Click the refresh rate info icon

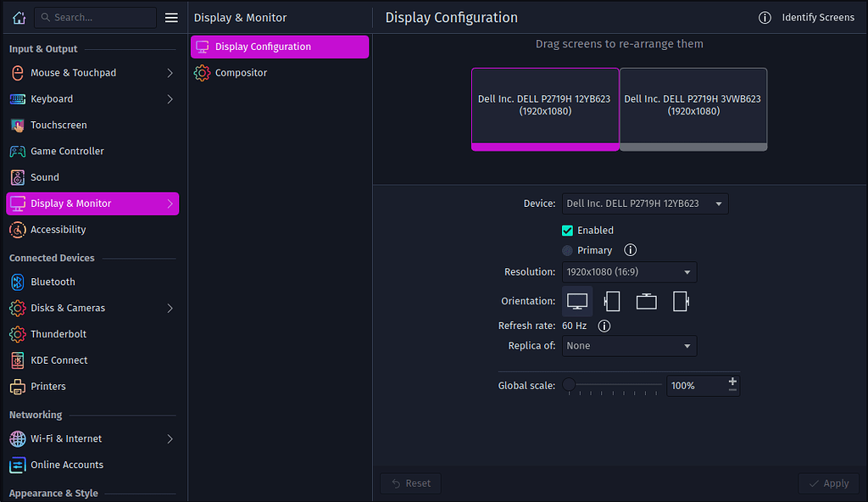pos(604,326)
